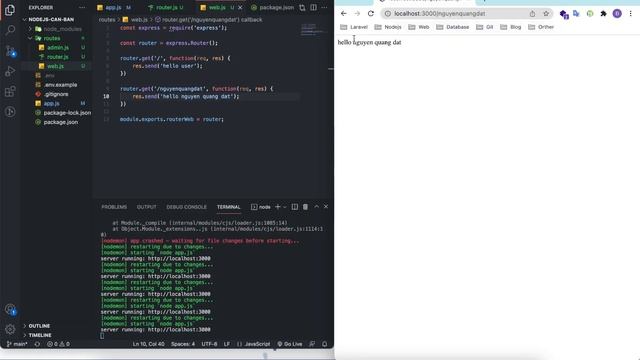Open the PROBLEMS panel tab
Image resolution: width=640 pixels, height=360 pixels.
point(114,207)
